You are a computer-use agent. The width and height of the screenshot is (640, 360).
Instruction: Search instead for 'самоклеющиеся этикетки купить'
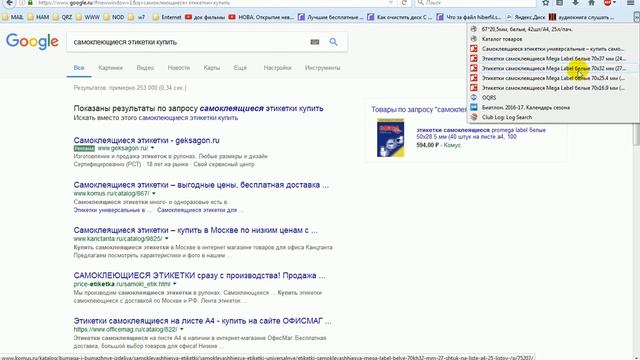(x=188, y=118)
